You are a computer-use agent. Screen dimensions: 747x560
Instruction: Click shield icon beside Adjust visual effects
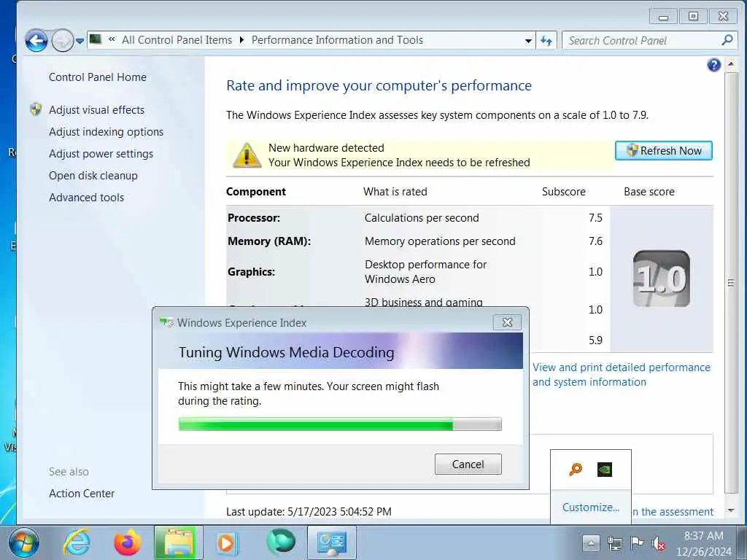point(36,109)
